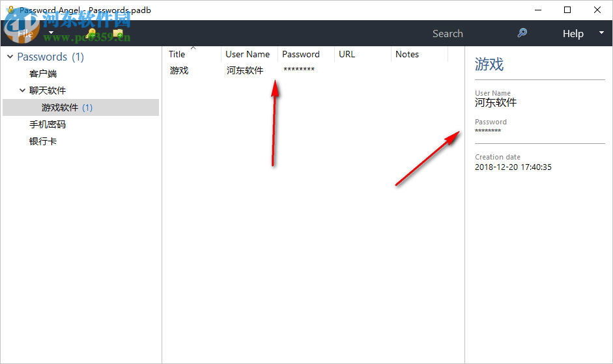Select the 游戏 entry title cell
The height and width of the screenshot is (364, 613).
click(x=179, y=70)
